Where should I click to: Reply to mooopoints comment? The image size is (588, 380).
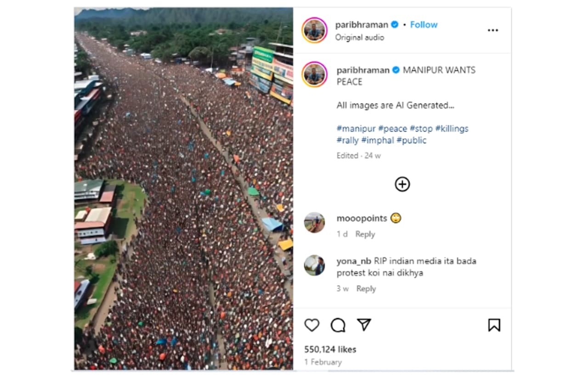point(365,234)
